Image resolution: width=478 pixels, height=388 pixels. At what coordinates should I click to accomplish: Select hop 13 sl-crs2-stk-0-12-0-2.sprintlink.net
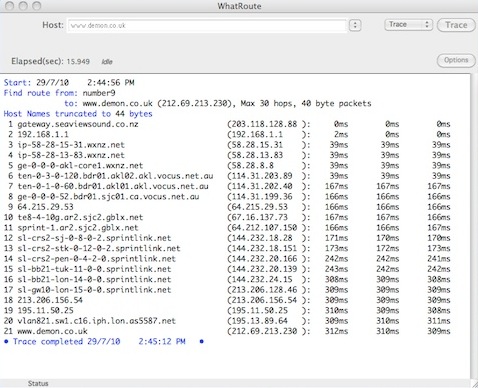tap(99, 248)
